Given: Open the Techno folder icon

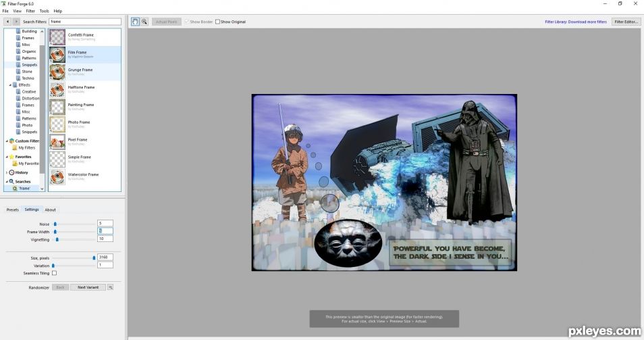Looking at the screenshot, I should point(18,78).
